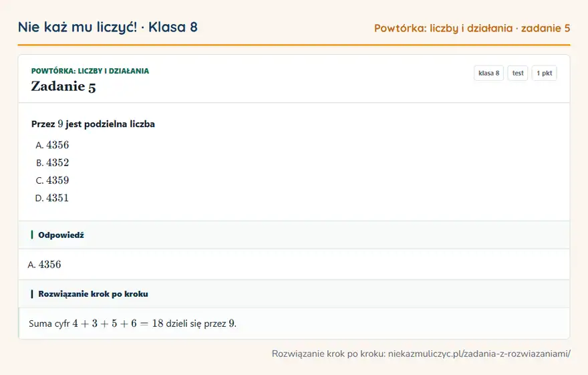Screen dimensions: 588x375
Task: Click the 'Zadanie 5' heading
Action: (63, 86)
